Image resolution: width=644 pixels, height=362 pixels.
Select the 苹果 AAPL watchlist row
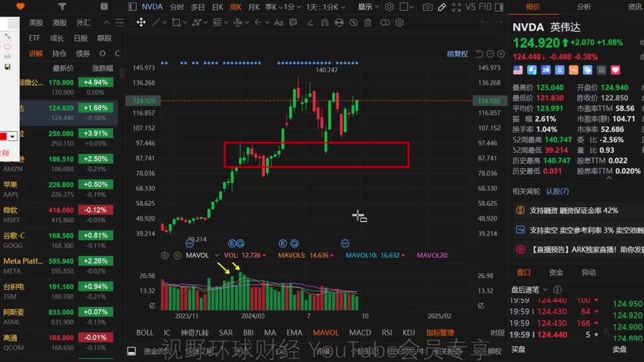60,189
